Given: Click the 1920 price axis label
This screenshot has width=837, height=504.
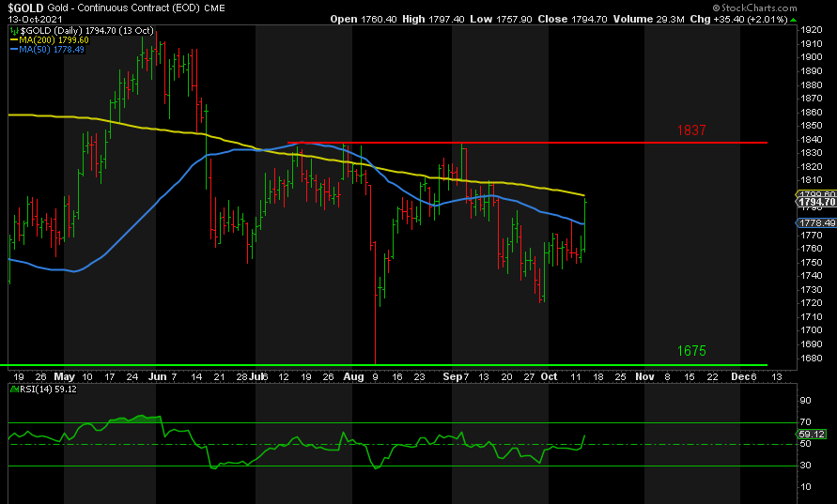Looking at the screenshot, I should tap(812, 30).
